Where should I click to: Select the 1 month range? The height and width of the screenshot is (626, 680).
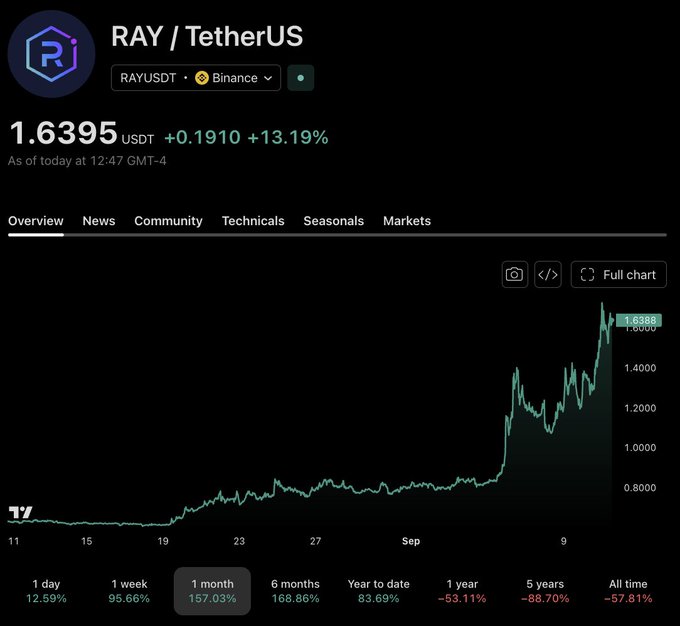click(x=212, y=591)
